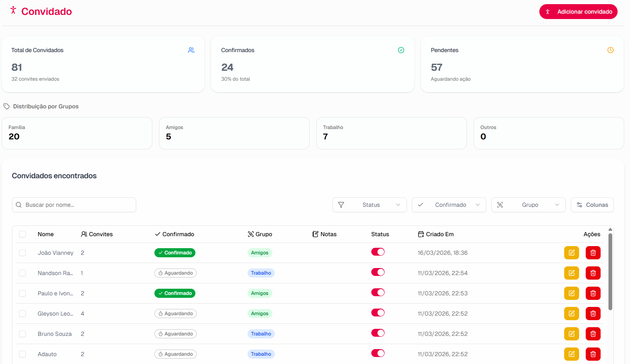Screen dimensions: 630x364
Task: Click the Confirmado column header
Action: pyautogui.click(x=174, y=234)
